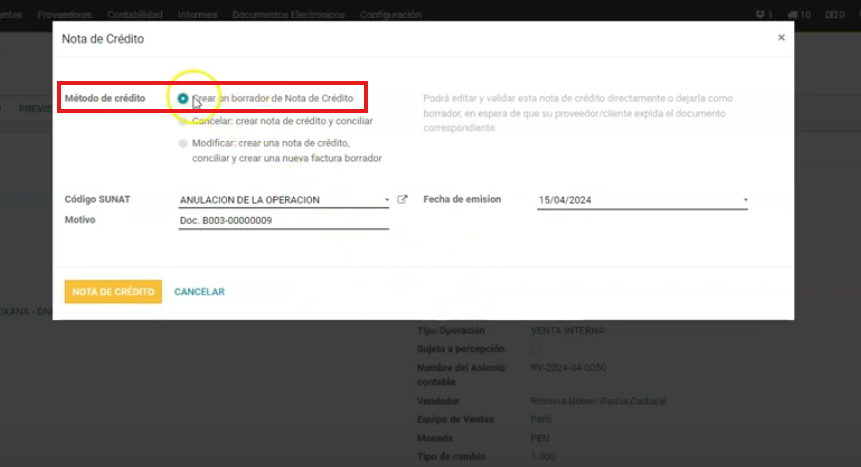Open the Proveedores menu

[x=65, y=15]
